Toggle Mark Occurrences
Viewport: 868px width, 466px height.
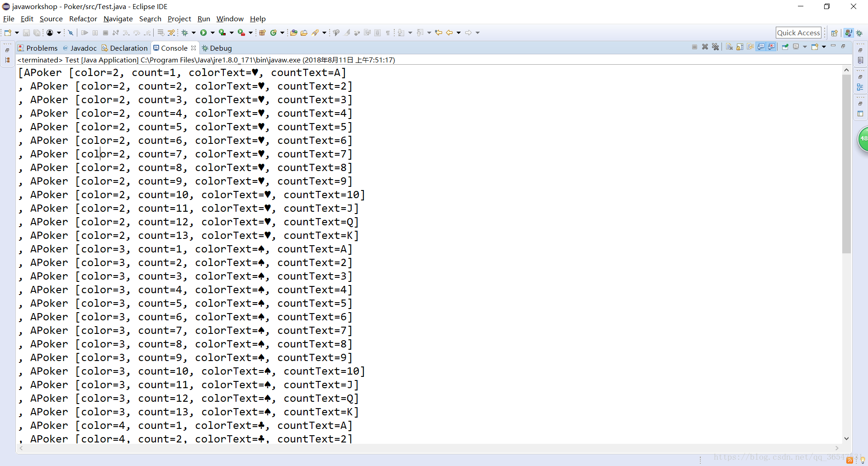pos(347,33)
